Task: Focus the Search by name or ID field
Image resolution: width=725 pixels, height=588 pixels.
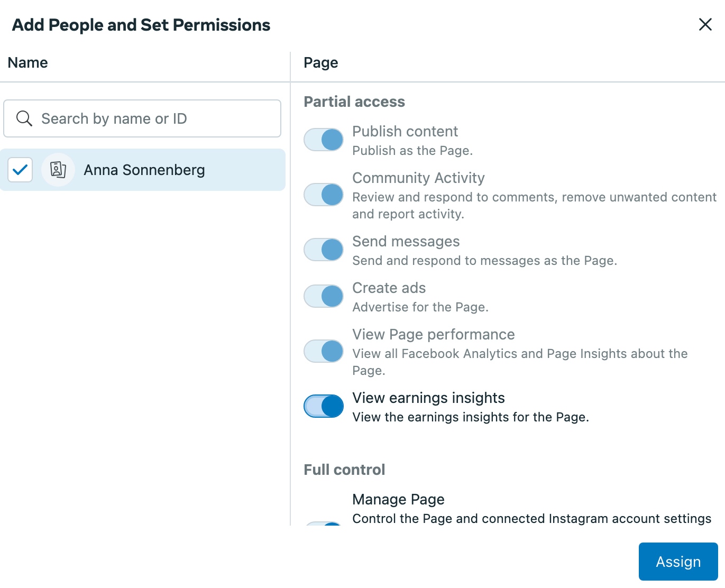Action: (x=153, y=118)
